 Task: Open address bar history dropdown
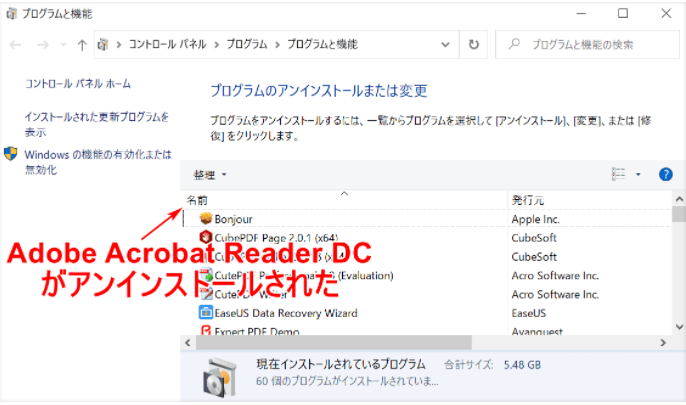click(447, 45)
